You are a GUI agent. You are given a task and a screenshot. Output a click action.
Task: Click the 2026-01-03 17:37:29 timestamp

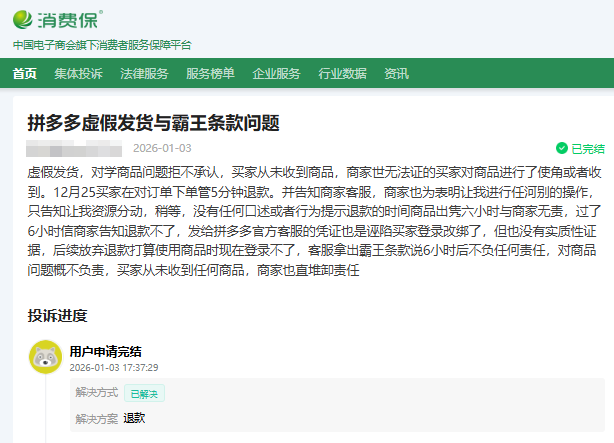(x=114, y=367)
